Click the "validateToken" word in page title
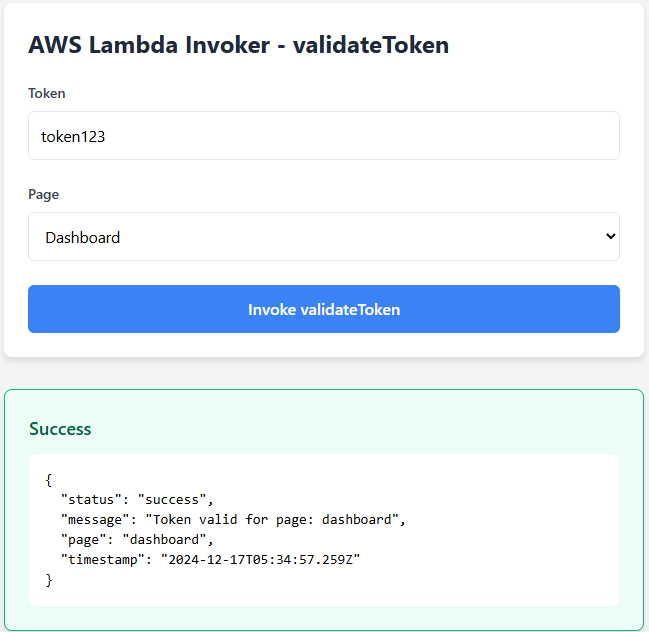 click(x=371, y=45)
